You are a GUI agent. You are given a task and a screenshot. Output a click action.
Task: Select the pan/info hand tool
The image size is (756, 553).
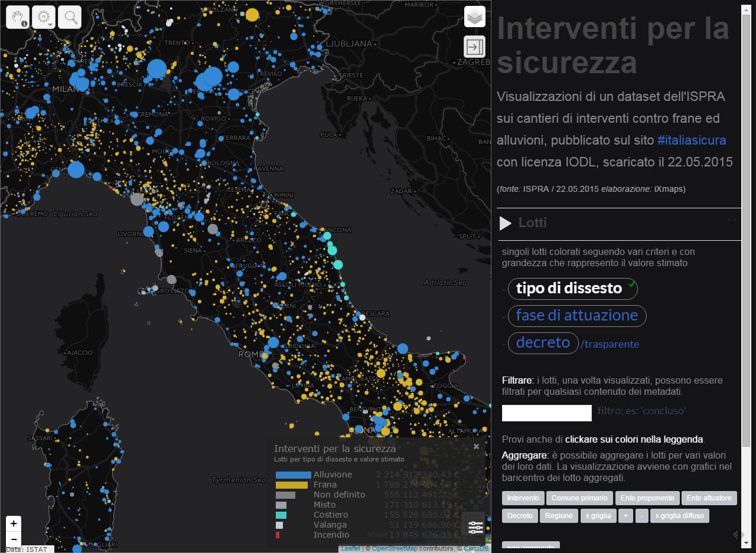pos(18,17)
